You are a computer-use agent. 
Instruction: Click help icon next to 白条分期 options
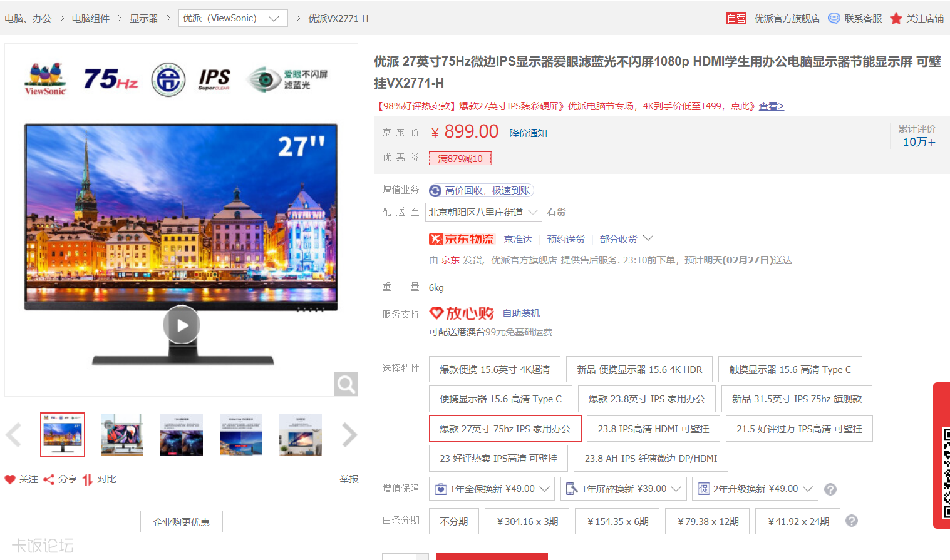coord(852,521)
